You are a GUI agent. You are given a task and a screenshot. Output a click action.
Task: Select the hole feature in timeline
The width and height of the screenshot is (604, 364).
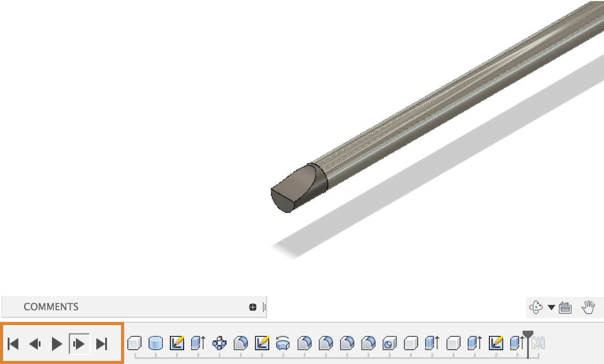pyautogui.click(x=389, y=343)
